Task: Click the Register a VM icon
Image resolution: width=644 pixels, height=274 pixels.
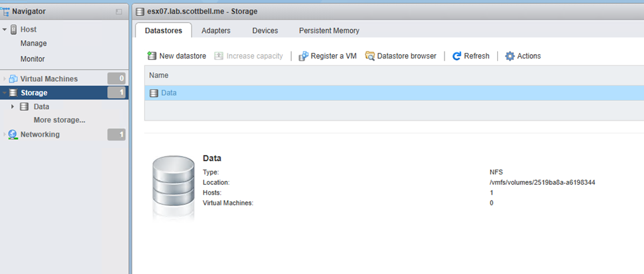Action: (x=304, y=56)
